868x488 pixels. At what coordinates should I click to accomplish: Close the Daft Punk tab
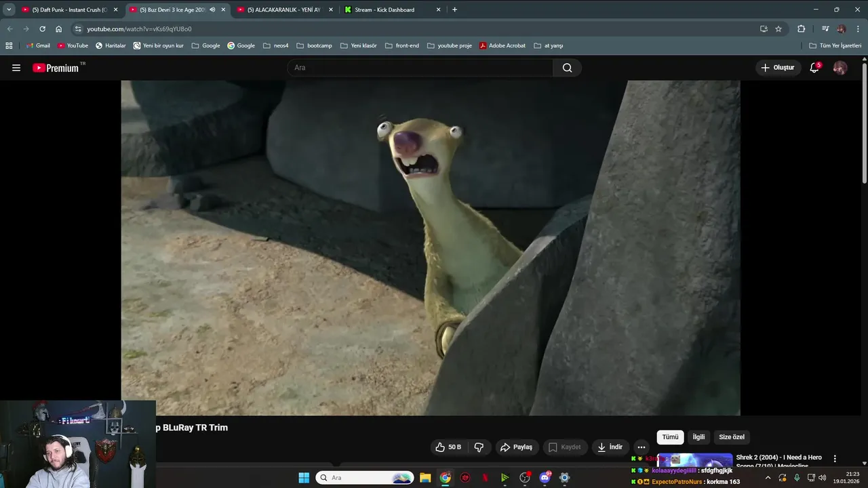[115, 9]
